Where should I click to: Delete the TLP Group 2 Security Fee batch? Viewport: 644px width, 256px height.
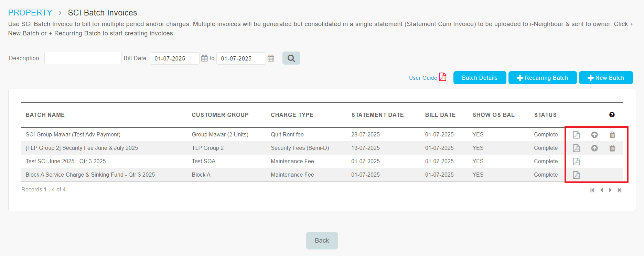pos(612,148)
